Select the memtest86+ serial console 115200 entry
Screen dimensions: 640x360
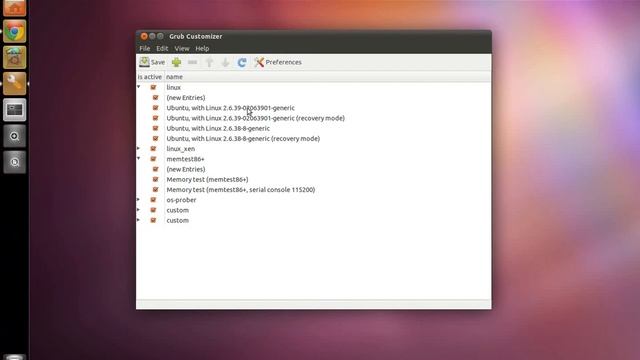[240, 189]
